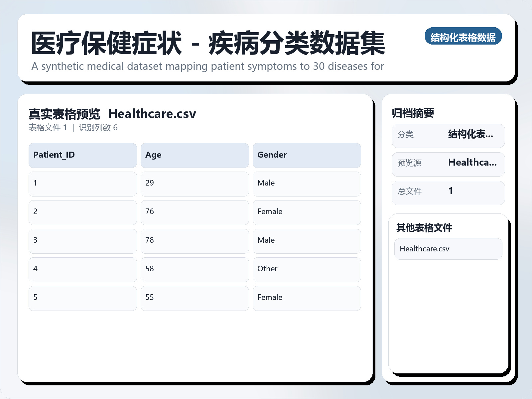Click the English subtitle describing the dataset

[207, 66]
